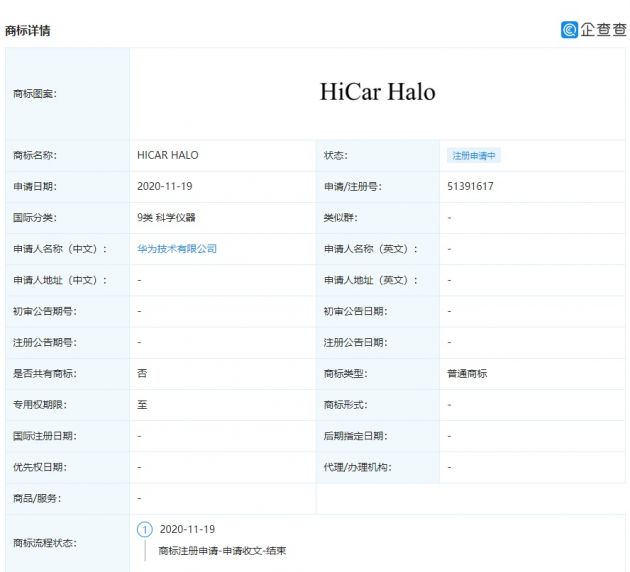Click the 商标形式 label
This screenshot has width=630, height=572.
(346, 405)
